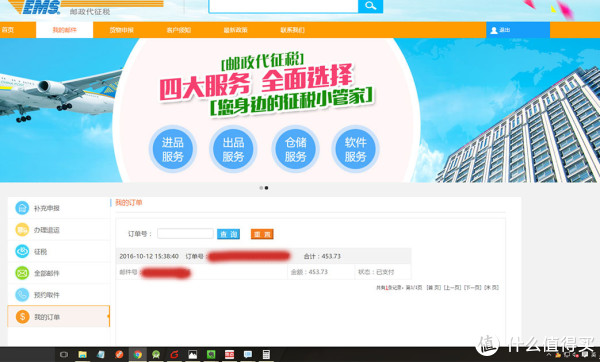Click the 我的订单 heading above the form

[x=129, y=202]
